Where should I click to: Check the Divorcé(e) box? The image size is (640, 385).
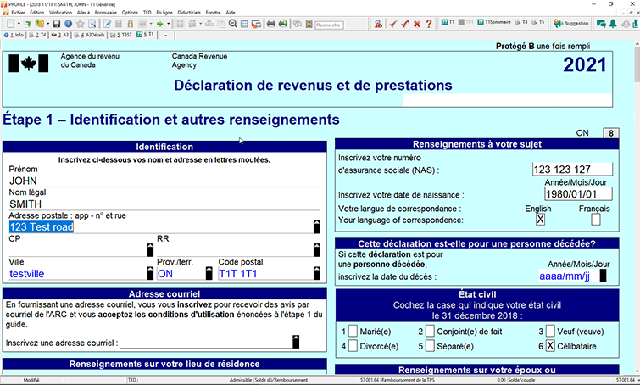coord(353,346)
